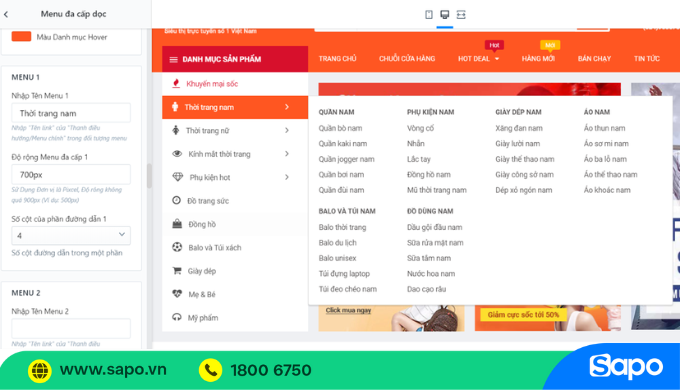Click the Độ rộng Menu đa cấp field
The width and height of the screenshot is (680, 390).
point(71,175)
